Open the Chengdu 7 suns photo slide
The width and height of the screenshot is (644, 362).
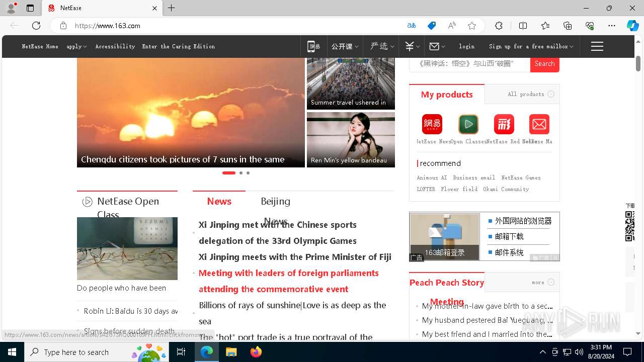[191, 113]
